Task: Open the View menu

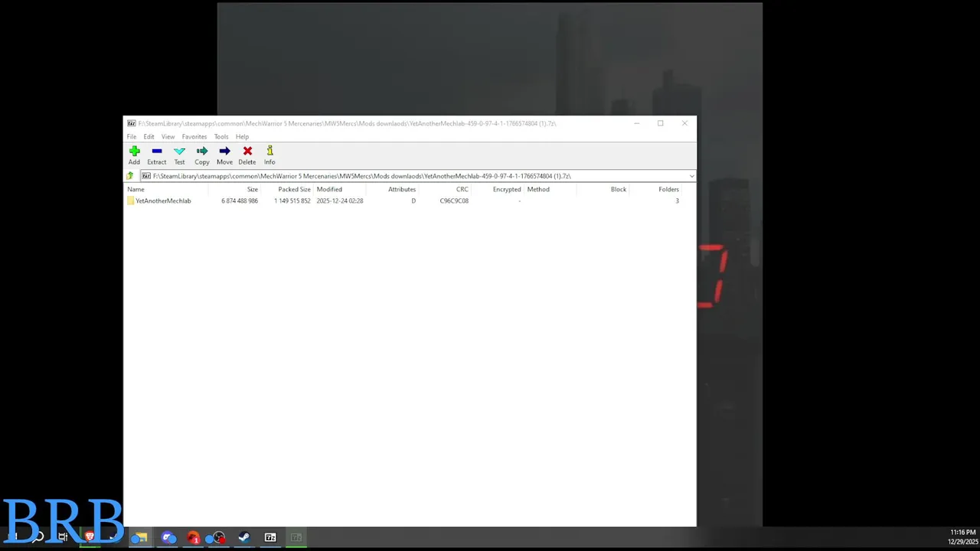Action: 168,137
